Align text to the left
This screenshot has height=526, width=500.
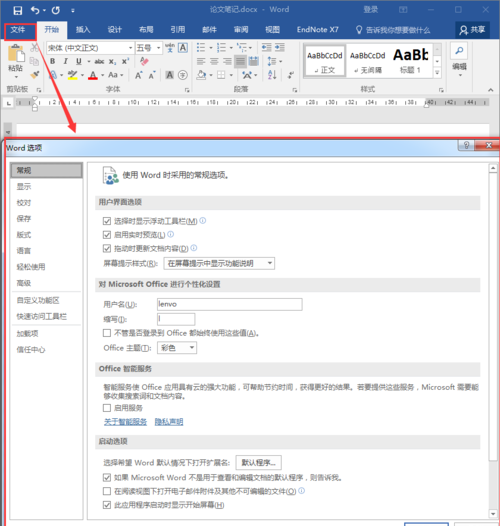click(x=201, y=61)
